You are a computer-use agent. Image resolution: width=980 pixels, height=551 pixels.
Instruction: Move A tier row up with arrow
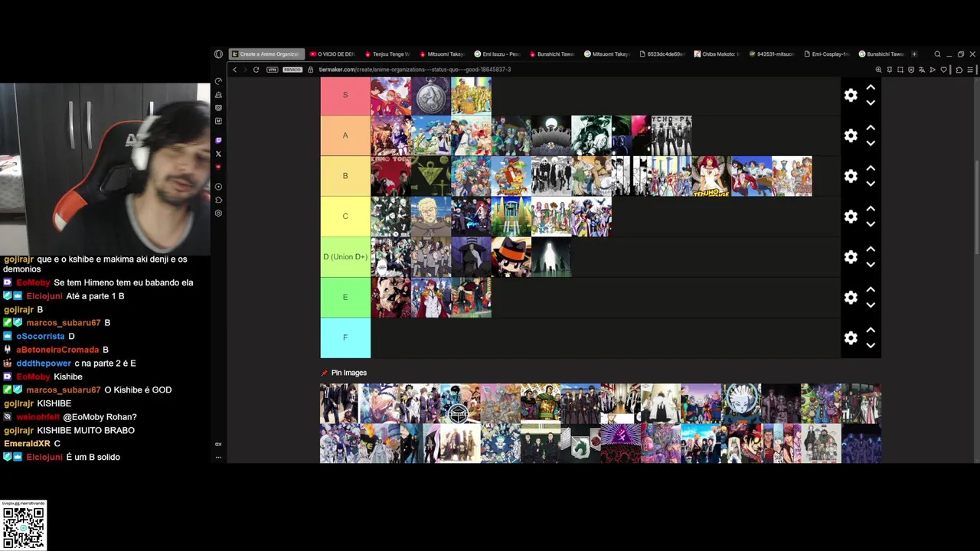(x=871, y=128)
